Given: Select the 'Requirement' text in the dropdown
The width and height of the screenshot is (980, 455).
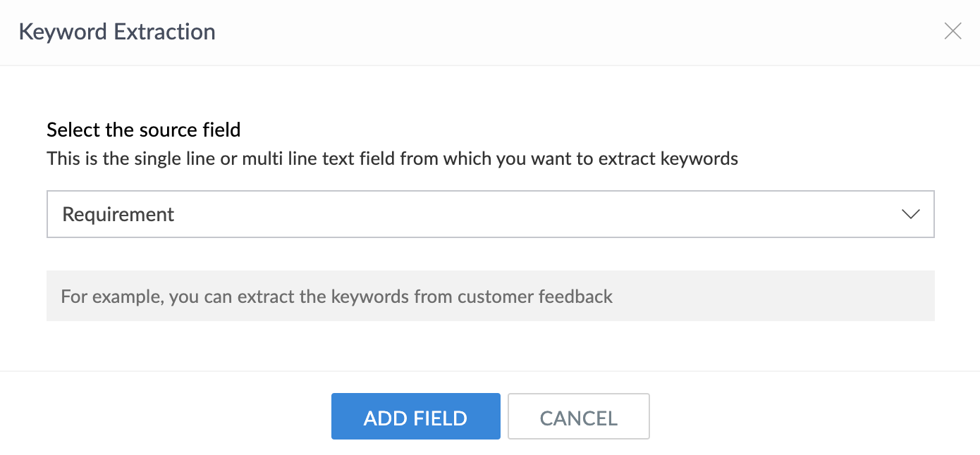Looking at the screenshot, I should click(118, 214).
